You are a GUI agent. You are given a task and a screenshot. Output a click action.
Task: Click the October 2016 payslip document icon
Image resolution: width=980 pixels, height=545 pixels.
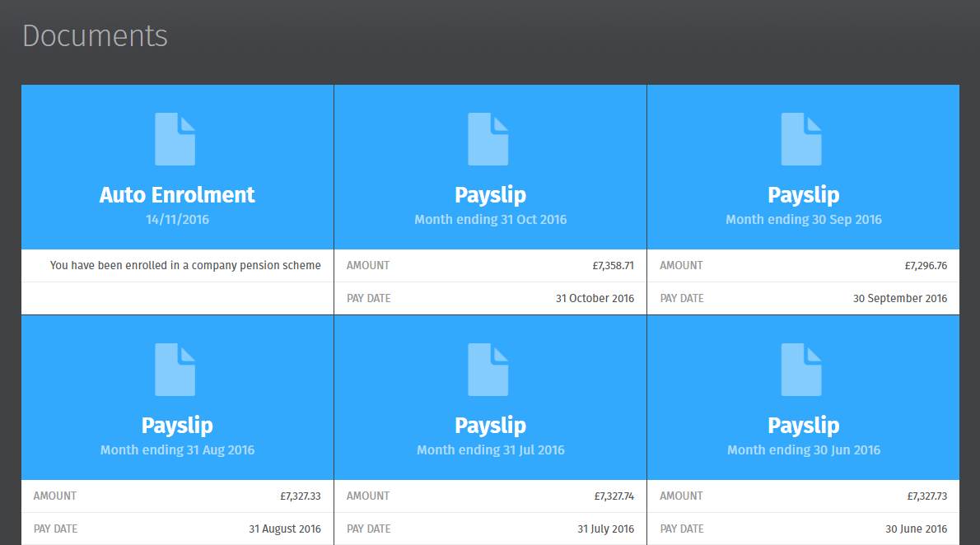[x=488, y=139]
